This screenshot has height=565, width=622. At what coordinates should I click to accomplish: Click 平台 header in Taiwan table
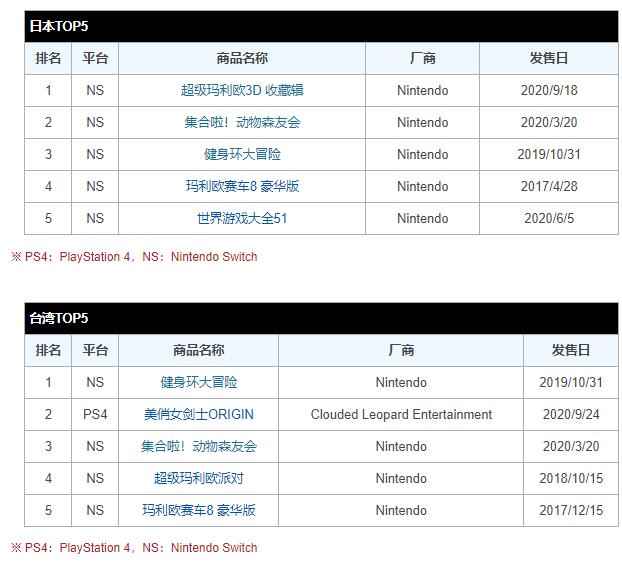point(95,350)
